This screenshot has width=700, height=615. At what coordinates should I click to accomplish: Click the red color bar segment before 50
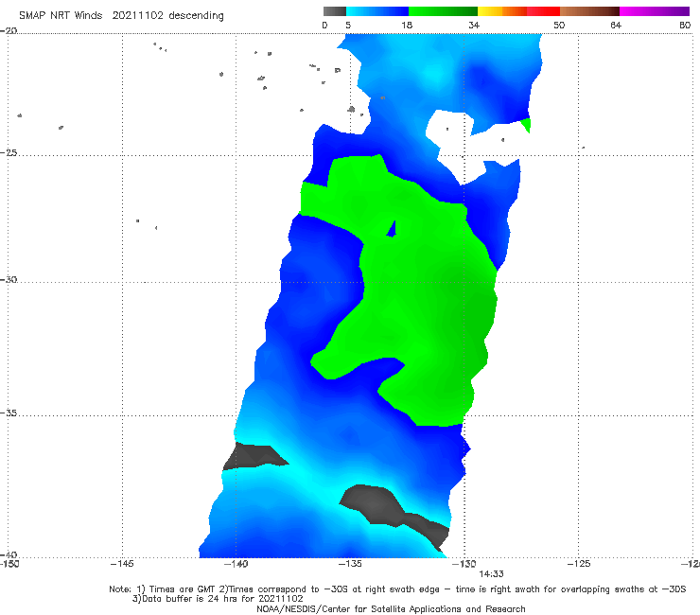coord(543,11)
